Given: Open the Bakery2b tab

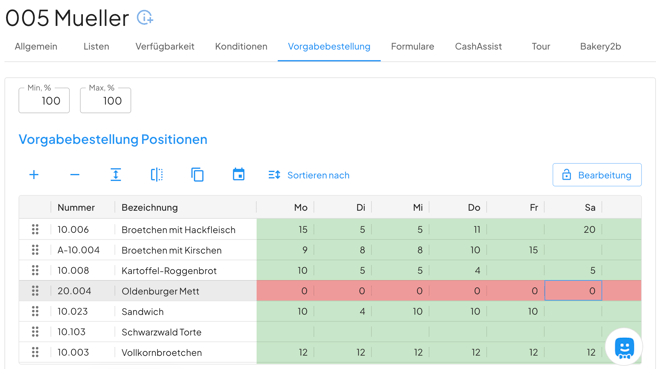Looking at the screenshot, I should [600, 47].
